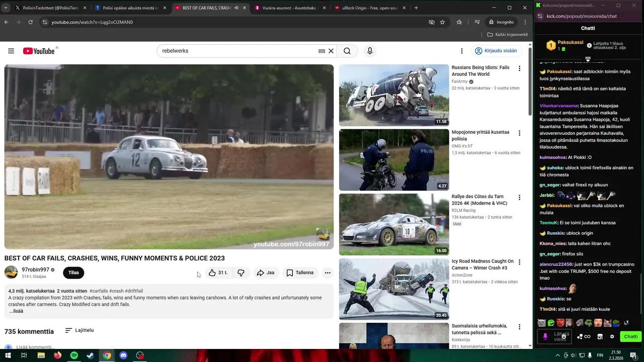Screen dimensions: 644x362
Task: Open Discord from the taskbar
Action: (123, 355)
